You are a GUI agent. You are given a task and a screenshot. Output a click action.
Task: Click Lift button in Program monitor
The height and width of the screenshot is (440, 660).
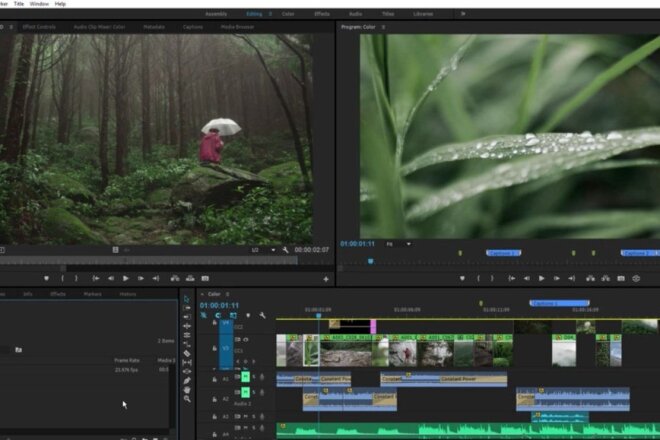590,278
